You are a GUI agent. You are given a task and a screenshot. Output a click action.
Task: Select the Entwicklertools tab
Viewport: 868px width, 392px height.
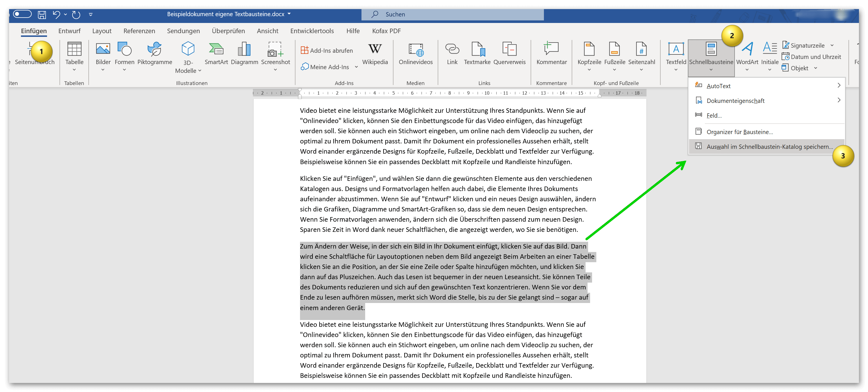pyautogui.click(x=312, y=31)
